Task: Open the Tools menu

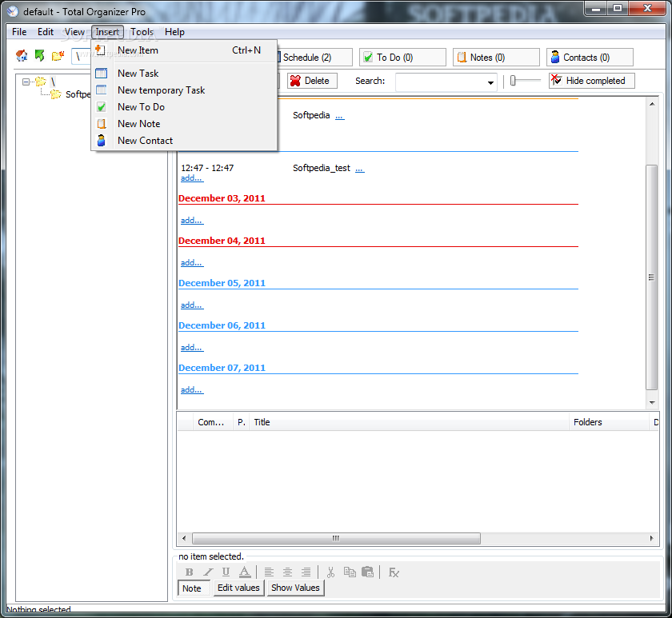Action: click(142, 32)
